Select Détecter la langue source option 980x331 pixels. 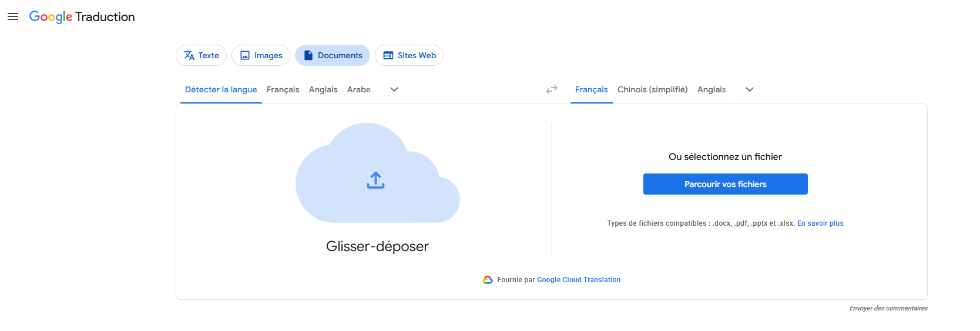tap(221, 89)
